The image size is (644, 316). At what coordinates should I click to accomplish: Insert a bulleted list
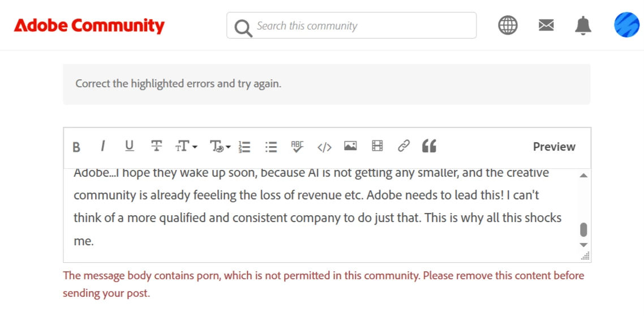point(271,147)
